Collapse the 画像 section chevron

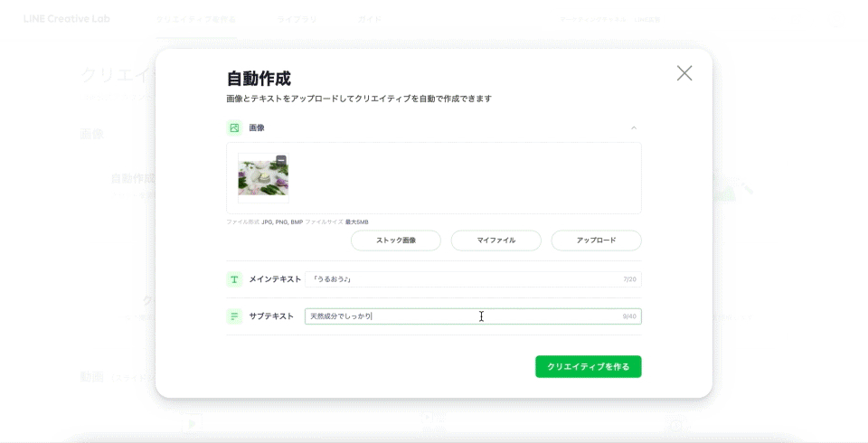coord(634,127)
